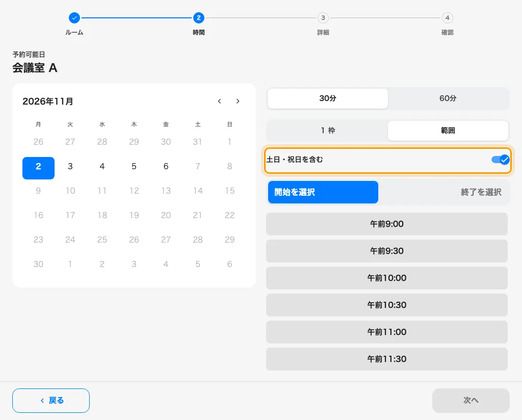Viewport: 522px width, 420px height.
Task: Toggle 土日・祝日を含む switch off
Action: pos(501,160)
